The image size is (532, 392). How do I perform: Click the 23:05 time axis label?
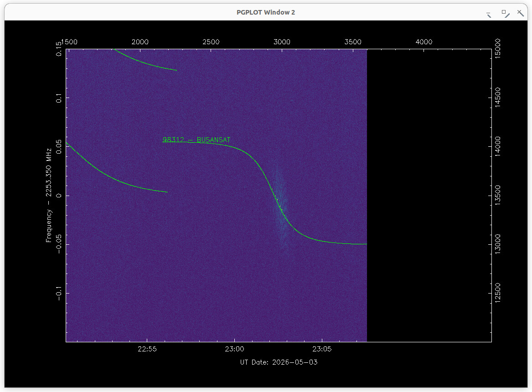(x=322, y=349)
